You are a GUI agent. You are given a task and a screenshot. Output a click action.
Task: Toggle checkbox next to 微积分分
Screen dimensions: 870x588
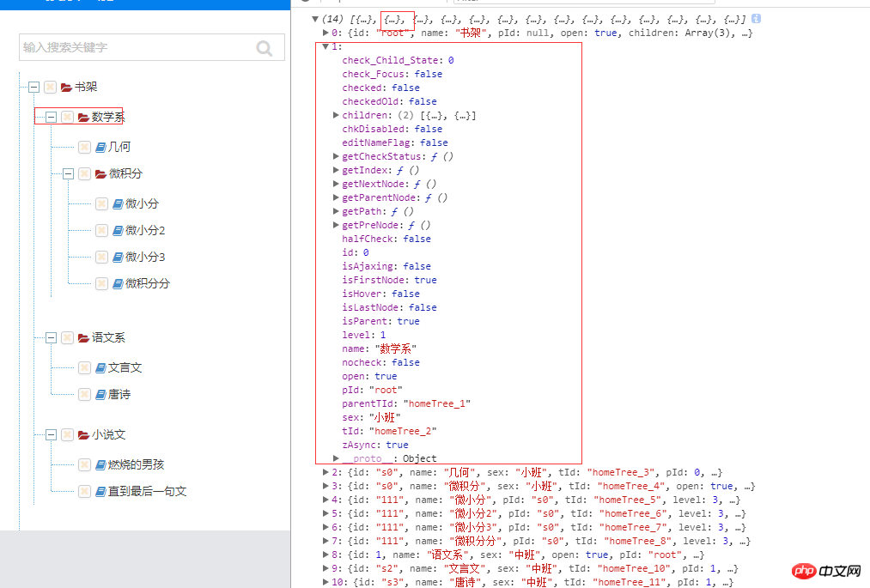pyautogui.click(x=101, y=283)
